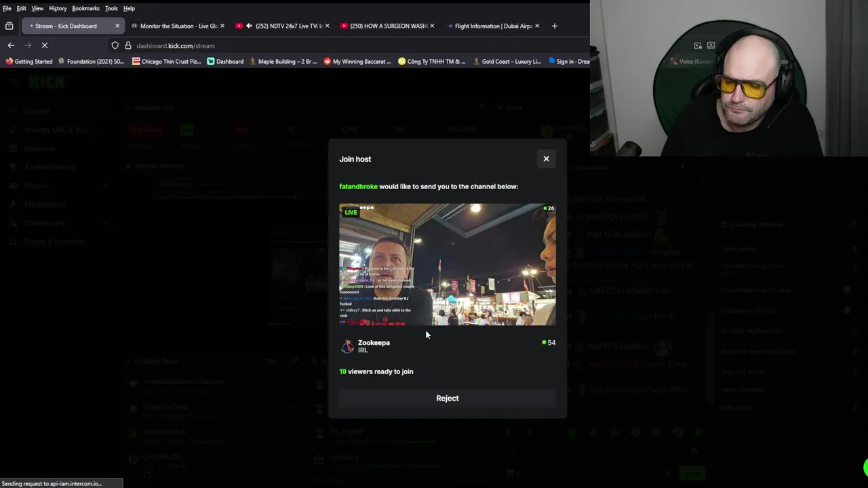The image size is (868, 488).
Task: Open the Firefox View button
Action: (9, 26)
